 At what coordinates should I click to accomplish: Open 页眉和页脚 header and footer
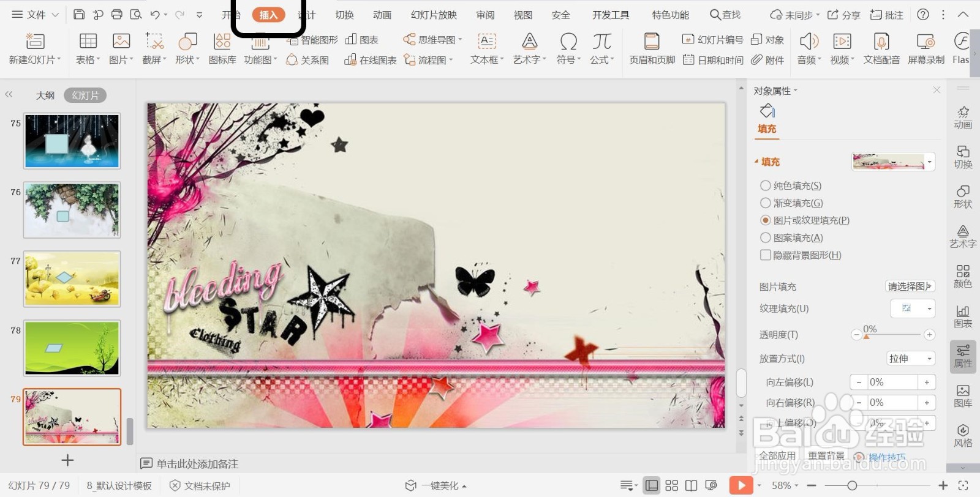[652, 49]
